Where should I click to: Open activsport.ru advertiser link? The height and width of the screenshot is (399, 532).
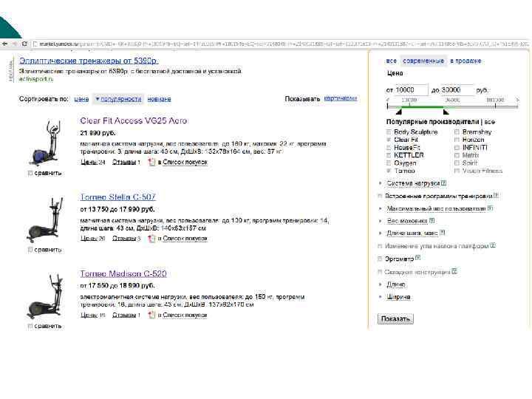click(36, 79)
